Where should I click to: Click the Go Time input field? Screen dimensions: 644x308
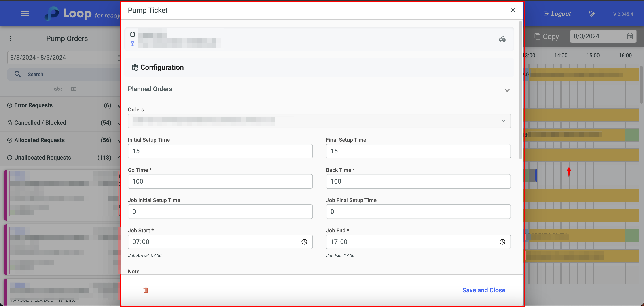click(x=220, y=181)
